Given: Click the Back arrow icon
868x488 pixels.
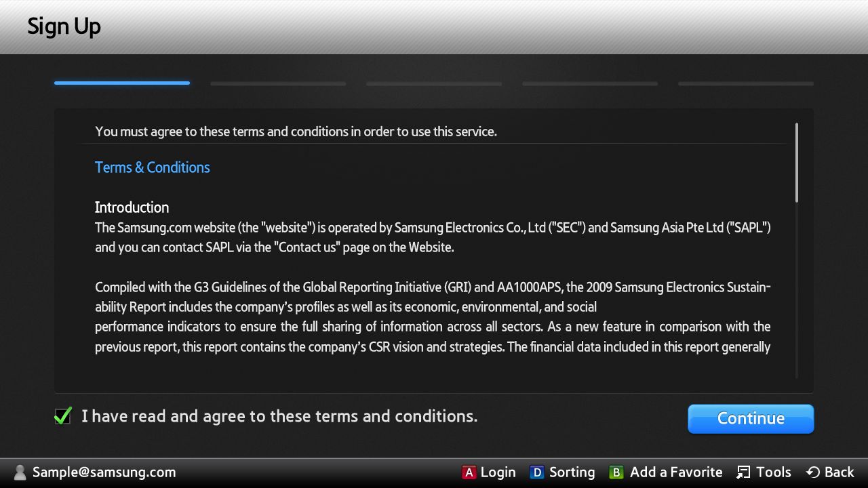Looking at the screenshot, I should pos(812,472).
